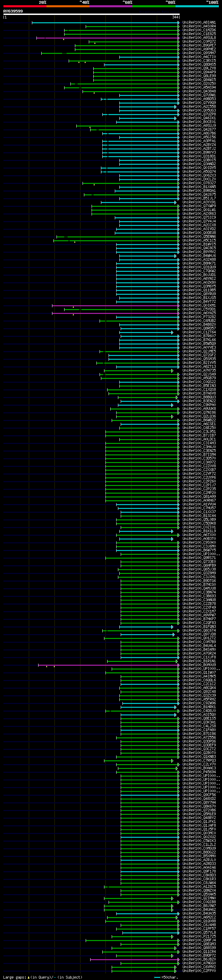Open hit UniRef100_B2IVV5
Screen dimensions: 222x980
point(199,363)
